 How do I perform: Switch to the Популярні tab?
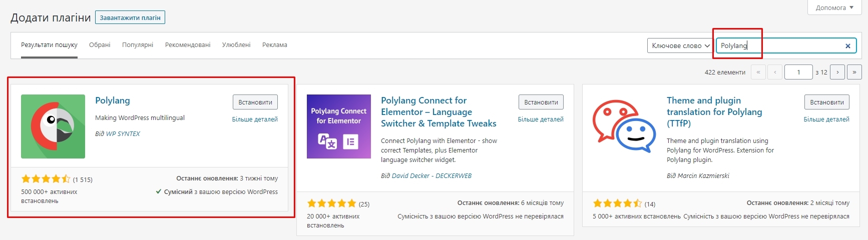(138, 45)
